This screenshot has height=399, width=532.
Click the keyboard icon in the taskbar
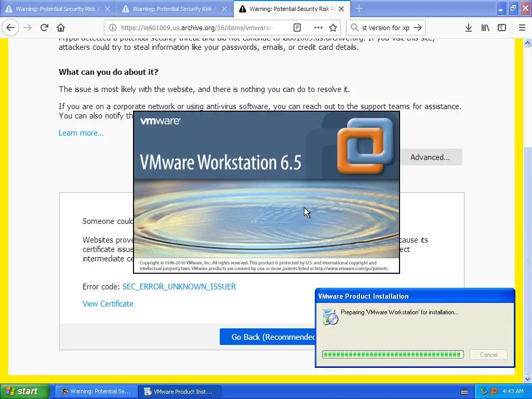(x=464, y=392)
